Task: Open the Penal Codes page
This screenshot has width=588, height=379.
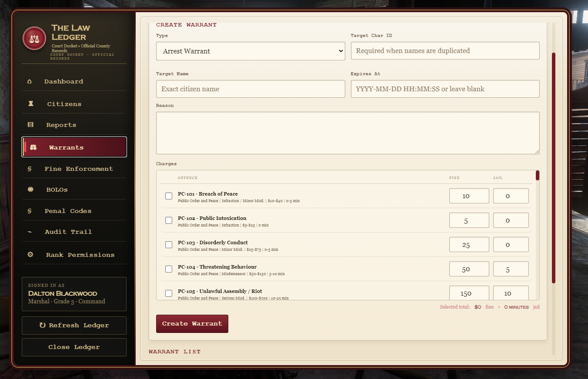Action: 74,211
